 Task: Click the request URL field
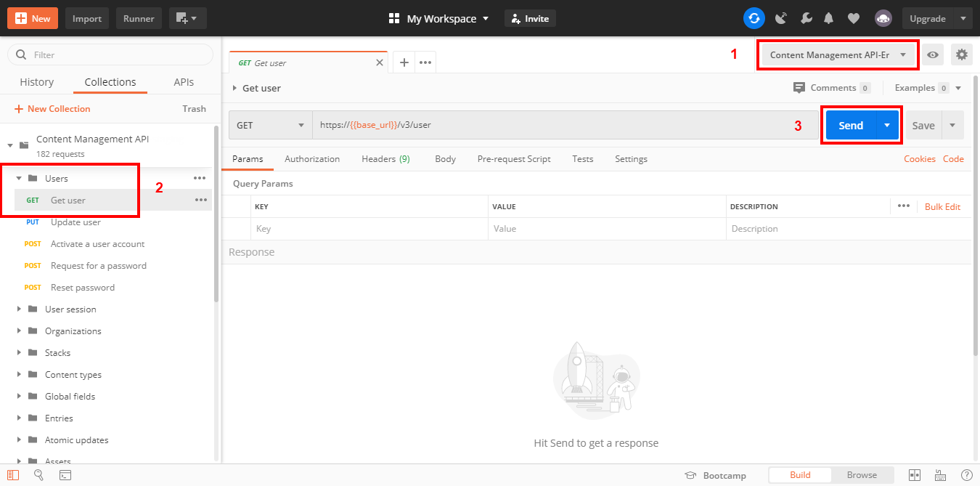565,125
